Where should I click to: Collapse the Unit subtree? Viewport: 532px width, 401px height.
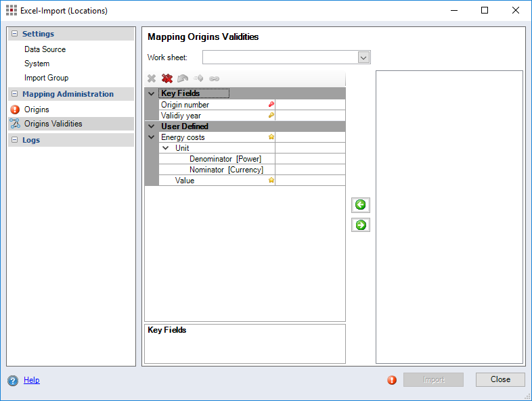(x=166, y=148)
